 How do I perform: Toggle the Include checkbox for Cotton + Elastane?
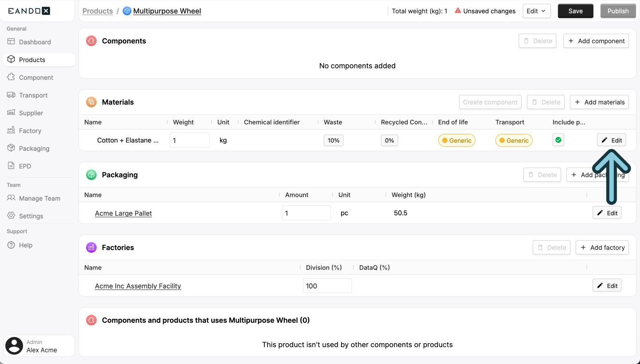pos(558,140)
